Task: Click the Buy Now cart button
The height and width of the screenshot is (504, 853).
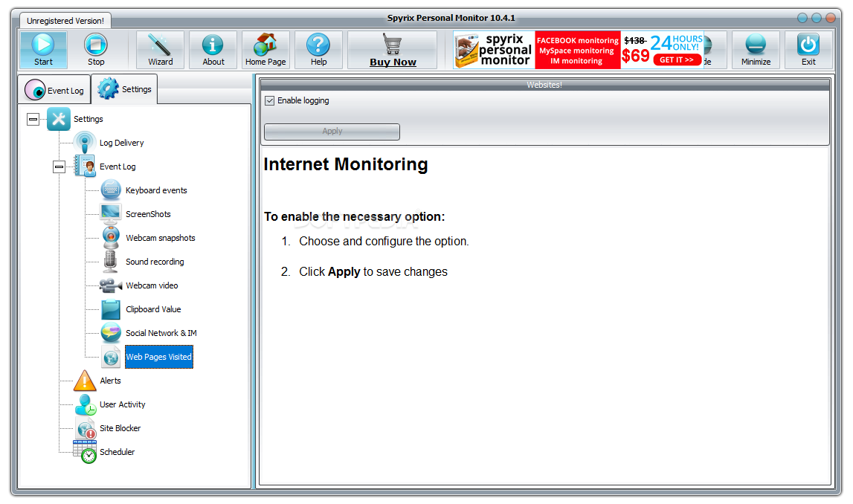Action: click(392, 50)
